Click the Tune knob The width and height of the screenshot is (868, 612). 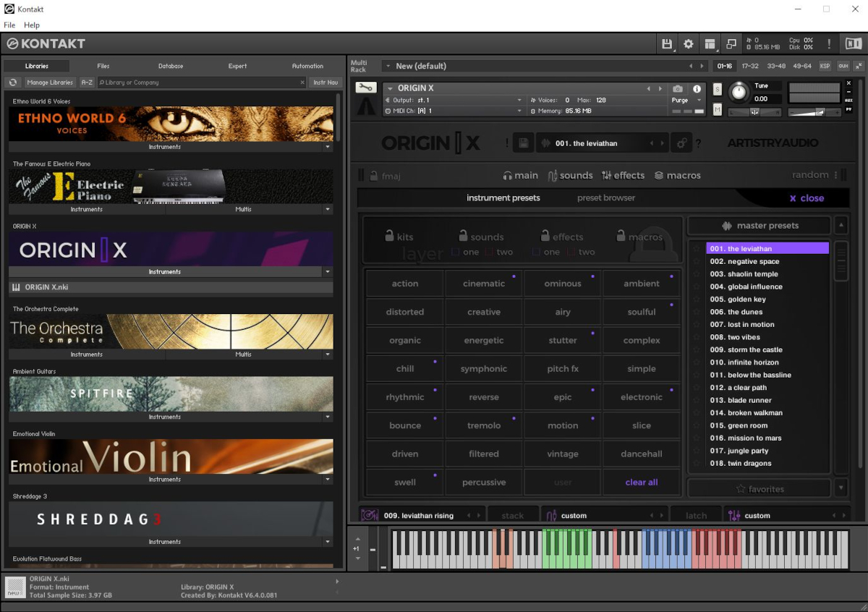[739, 92]
